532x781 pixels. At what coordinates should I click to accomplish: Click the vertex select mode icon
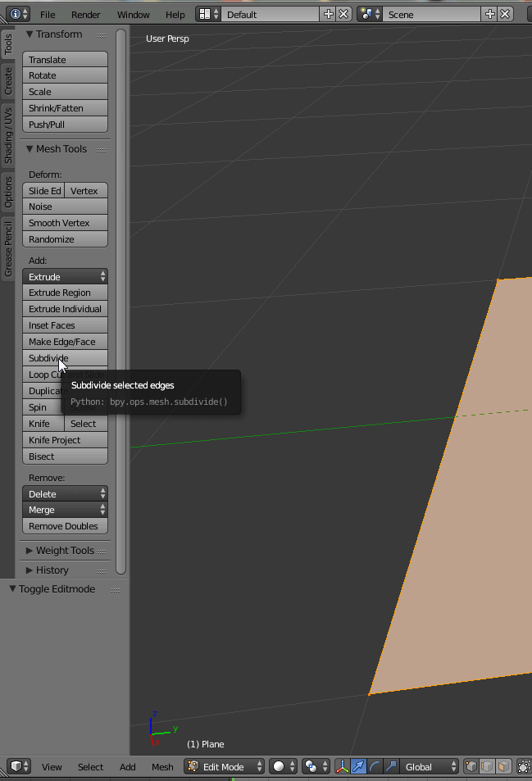pyautogui.click(x=472, y=766)
